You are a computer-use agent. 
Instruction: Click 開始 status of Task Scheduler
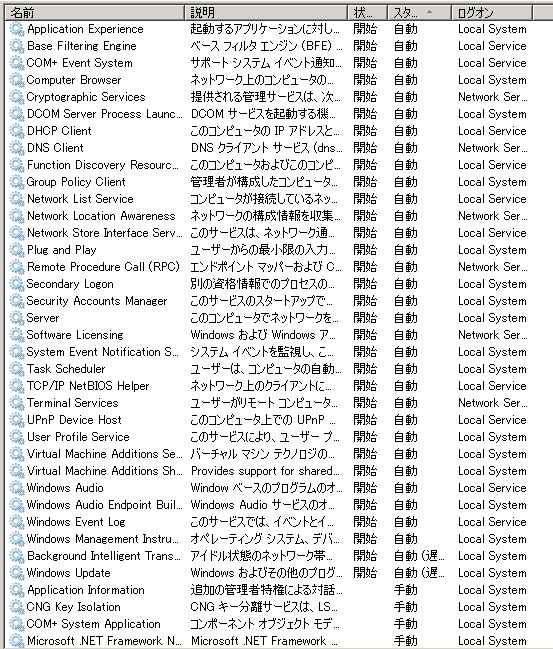(x=365, y=369)
